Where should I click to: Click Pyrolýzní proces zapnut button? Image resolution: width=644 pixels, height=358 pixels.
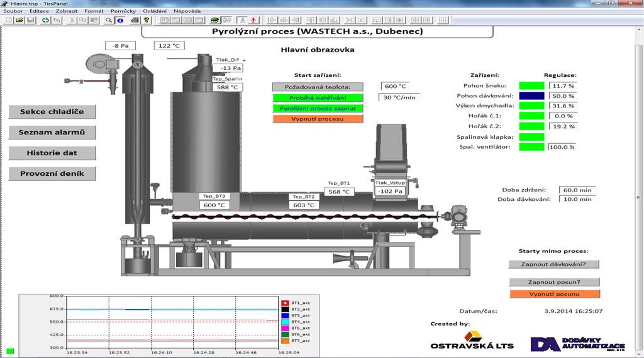coord(318,108)
